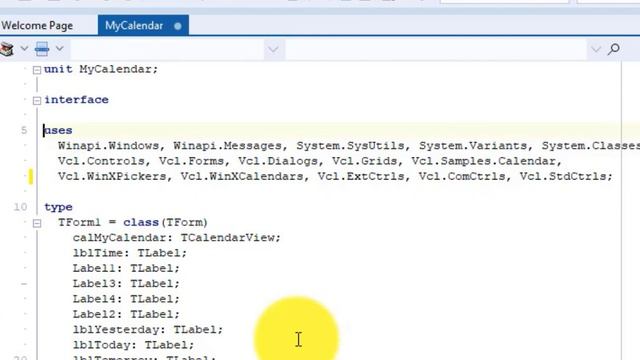Click 'Vcl.Forms' in the uses clause

pyautogui.click(x=191, y=161)
